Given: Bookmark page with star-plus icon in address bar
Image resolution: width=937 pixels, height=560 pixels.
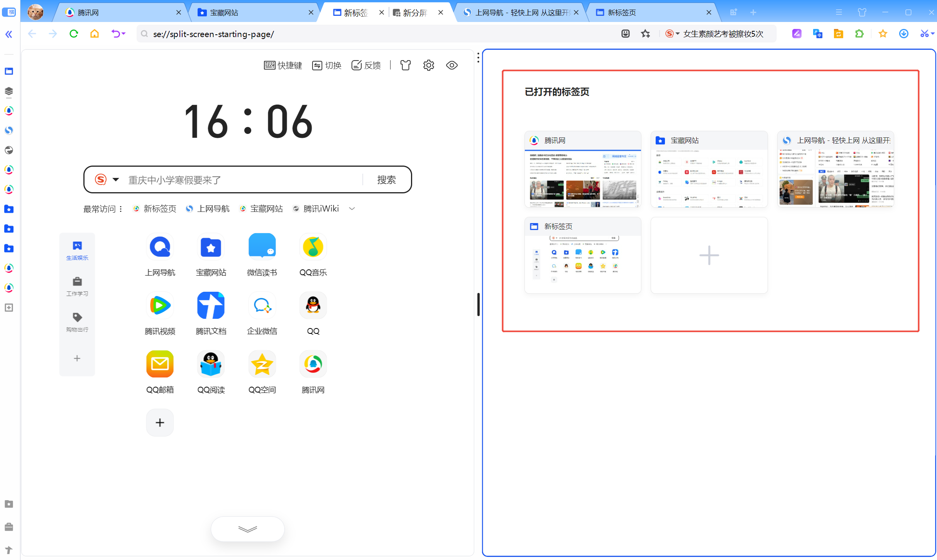Looking at the screenshot, I should point(645,34).
